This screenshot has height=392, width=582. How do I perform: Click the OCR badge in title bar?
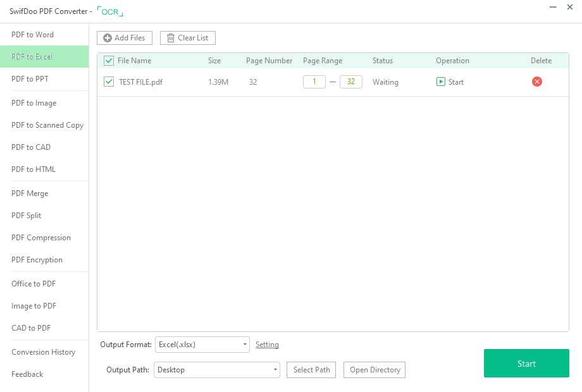110,11
